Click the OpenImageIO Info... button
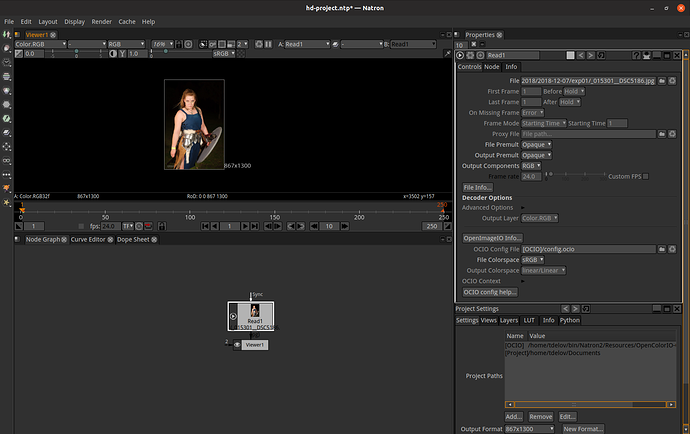Screen dimensions: 690x434 tap(492, 238)
